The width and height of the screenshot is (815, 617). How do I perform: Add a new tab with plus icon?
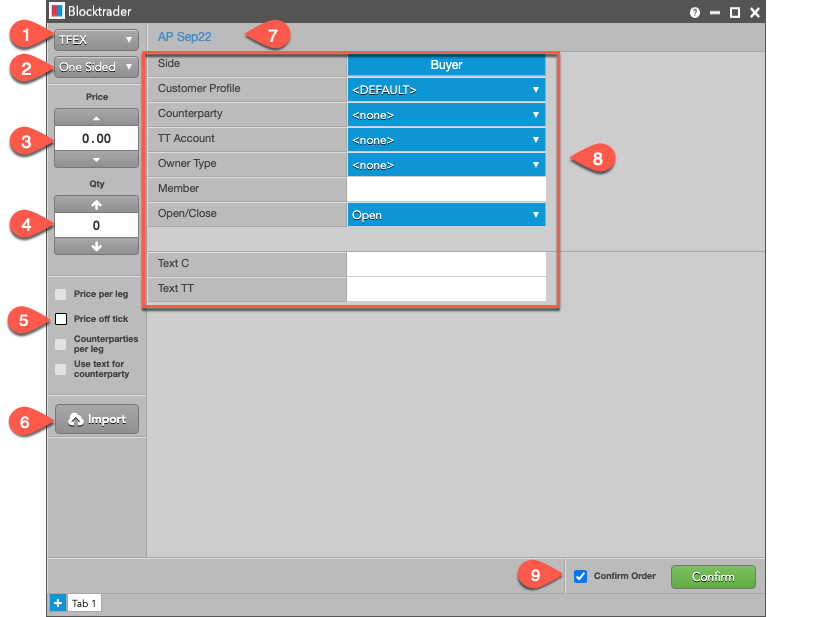click(57, 603)
